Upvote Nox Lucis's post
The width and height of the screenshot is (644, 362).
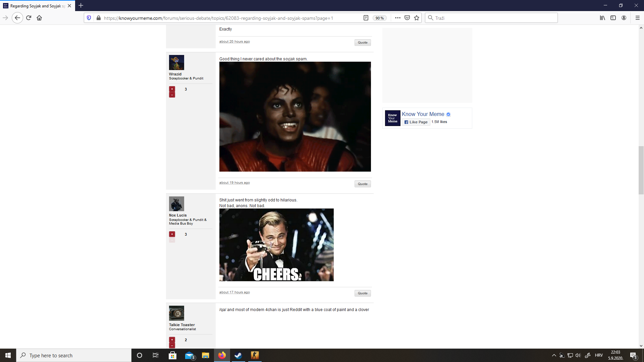(x=172, y=234)
